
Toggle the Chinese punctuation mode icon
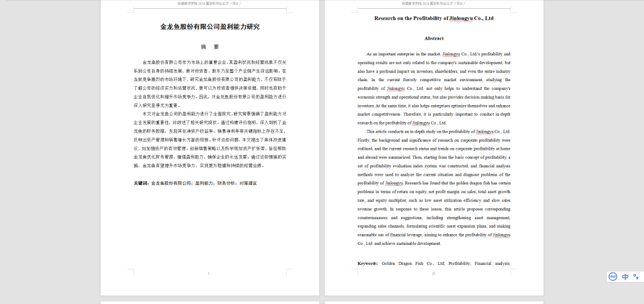636,276
